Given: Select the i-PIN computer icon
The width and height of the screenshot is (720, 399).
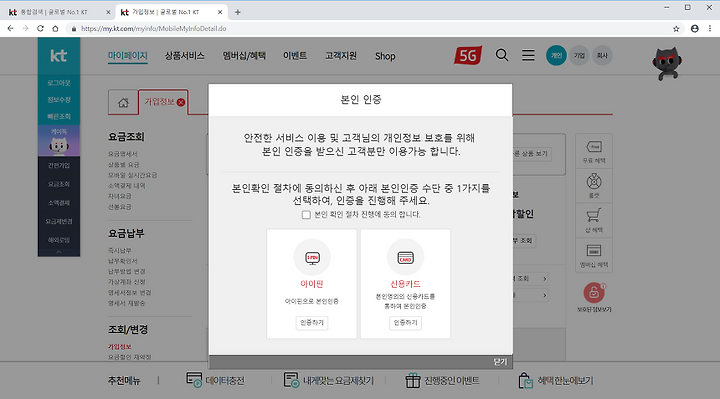Looking at the screenshot, I should pyautogui.click(x=312, y=258).
